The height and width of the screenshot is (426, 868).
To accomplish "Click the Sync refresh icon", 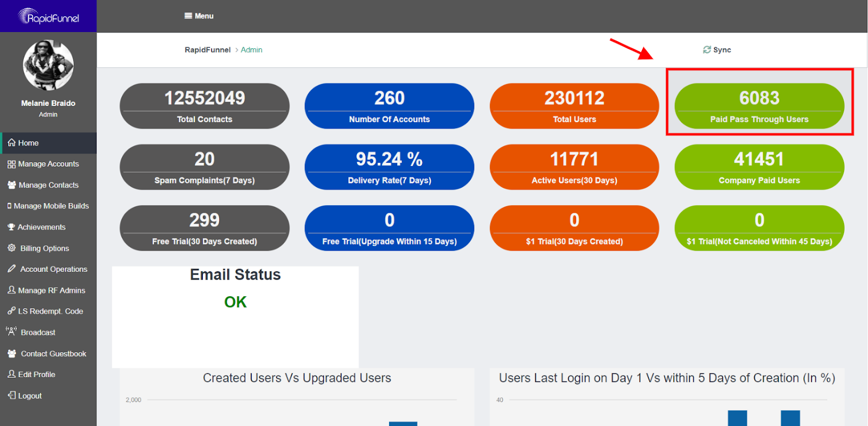I will click(x=707, y=50).
